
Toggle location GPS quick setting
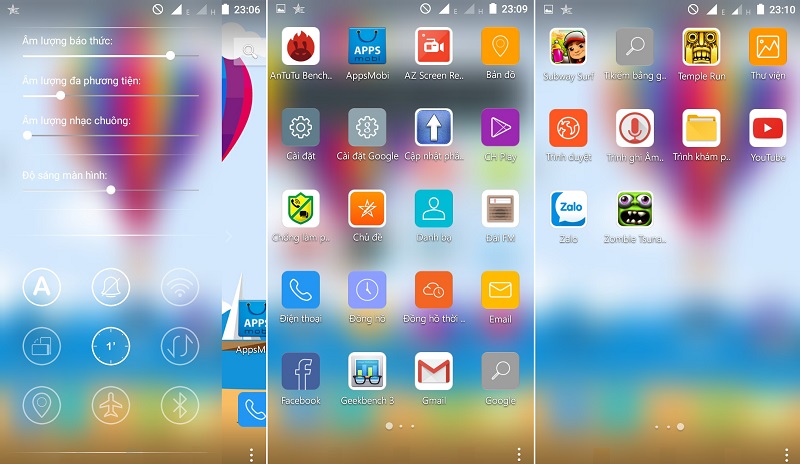[42, 405]
